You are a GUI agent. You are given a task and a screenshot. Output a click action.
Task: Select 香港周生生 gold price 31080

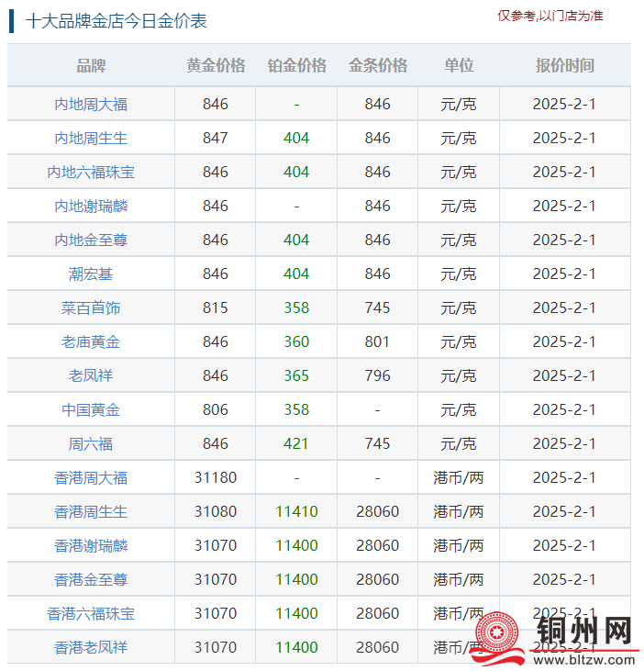click(216, 511)
